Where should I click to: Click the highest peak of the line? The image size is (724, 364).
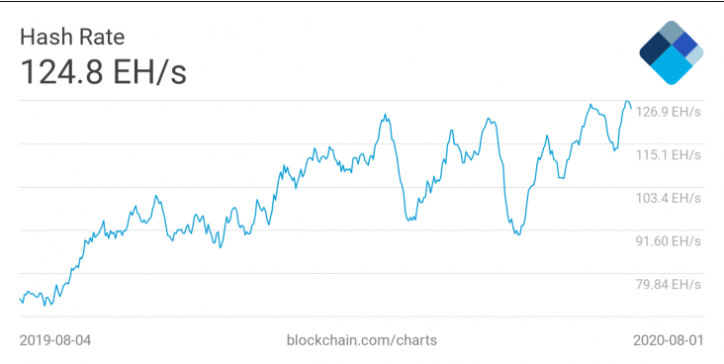coord(627,101)
